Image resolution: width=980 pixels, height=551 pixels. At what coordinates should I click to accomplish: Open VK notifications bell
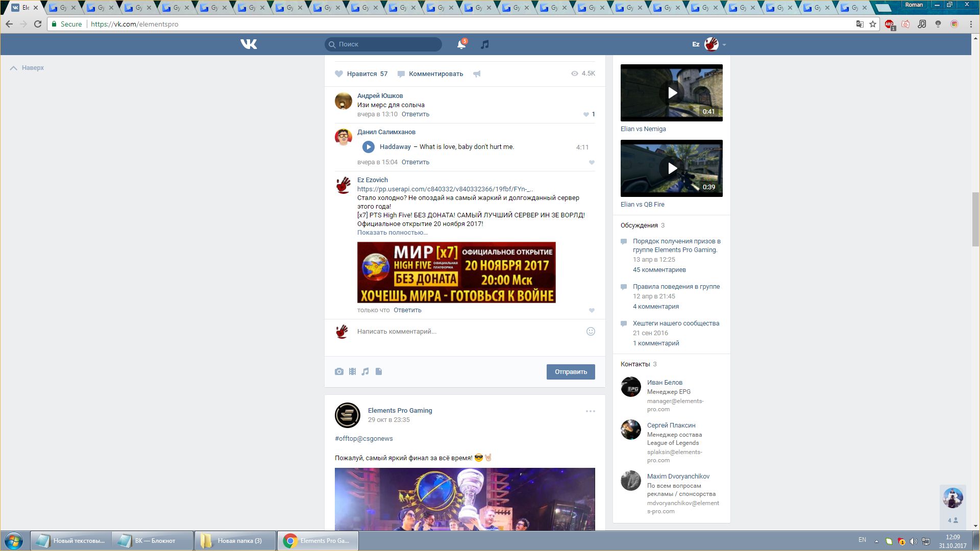(x=461, y=44)
